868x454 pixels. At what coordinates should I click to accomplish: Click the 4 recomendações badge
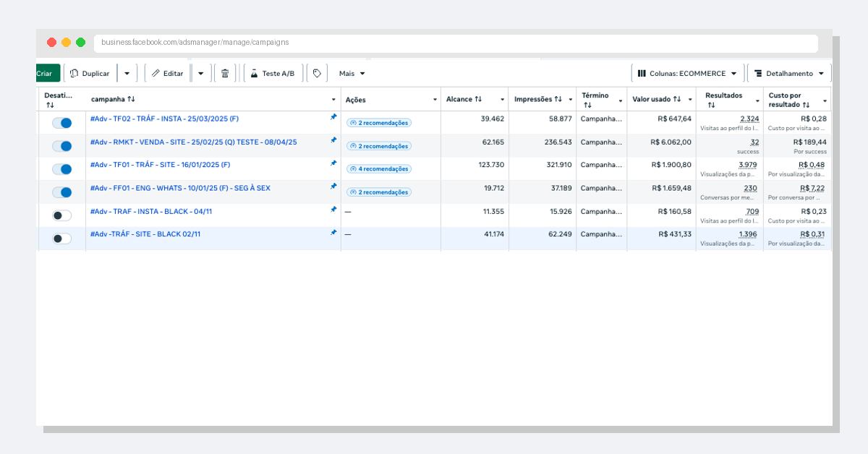(379, 169)
